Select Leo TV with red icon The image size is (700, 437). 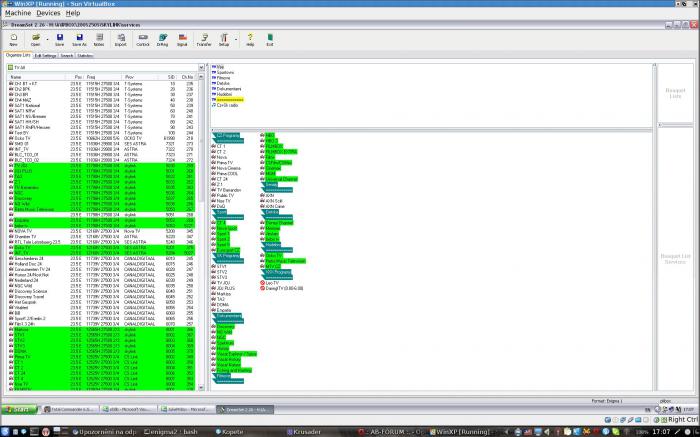pos(272,283)
